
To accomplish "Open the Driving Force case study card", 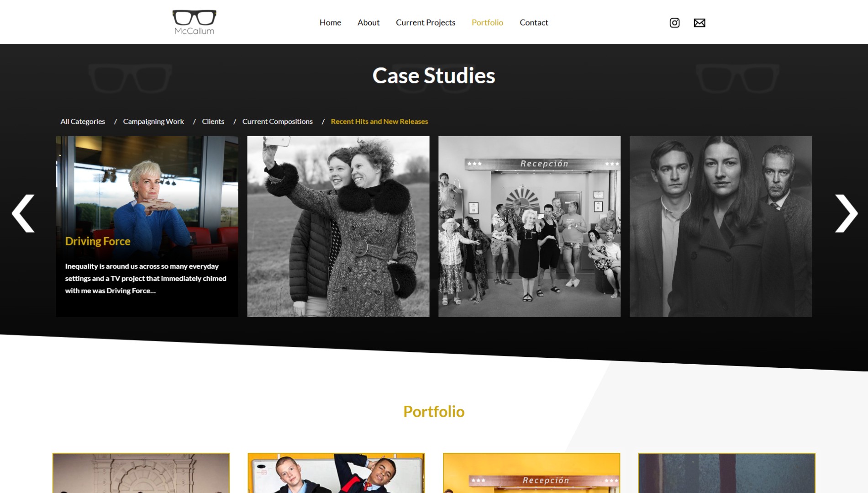I will 147,227.
